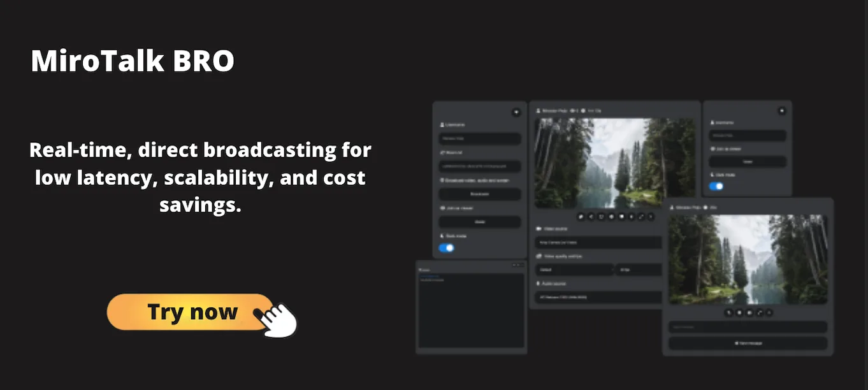Click the square stop icon under the broadcaster video
868x390 pixels.
click(x=621, y=217)
